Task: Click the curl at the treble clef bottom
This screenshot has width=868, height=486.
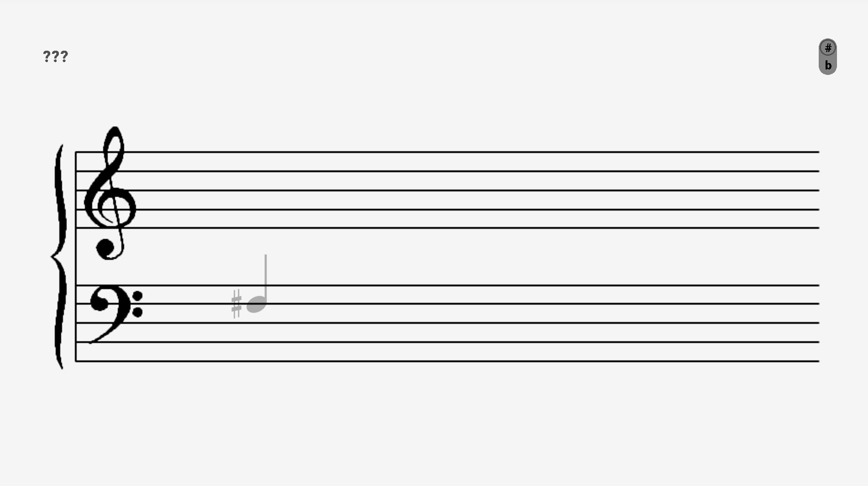Action: click(106, 249)
